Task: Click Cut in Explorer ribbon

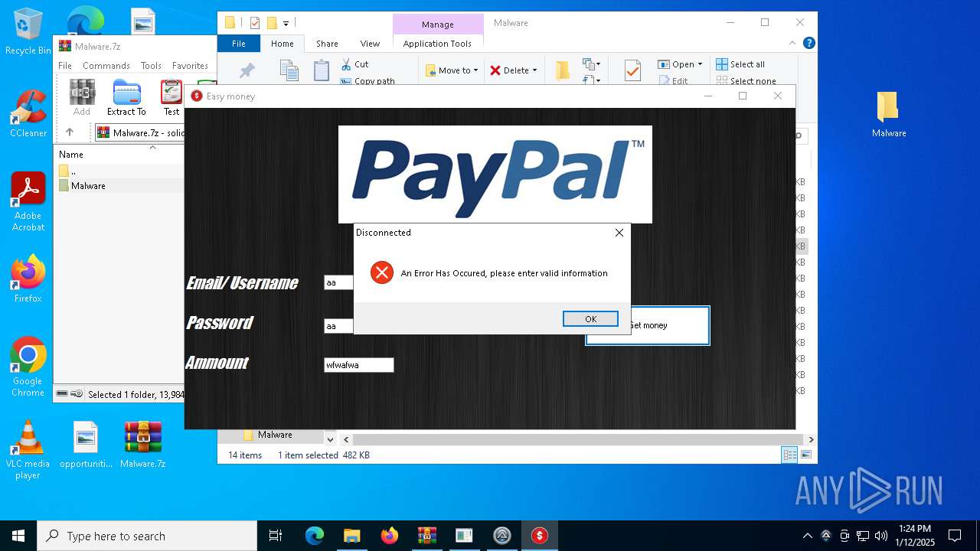Action: (x=355, y=64)
